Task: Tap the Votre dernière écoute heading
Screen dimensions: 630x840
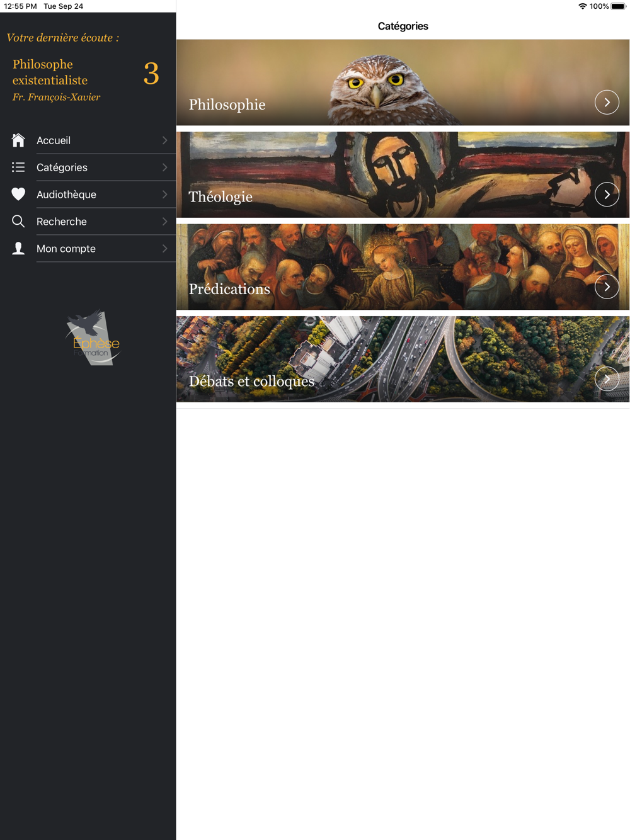Action: [x=62, y=38]
